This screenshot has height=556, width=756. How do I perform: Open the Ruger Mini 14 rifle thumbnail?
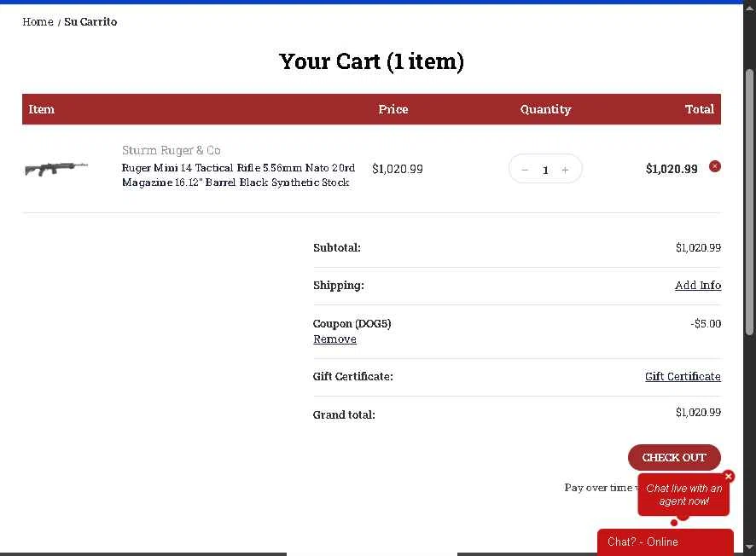(x=56, y=169)
